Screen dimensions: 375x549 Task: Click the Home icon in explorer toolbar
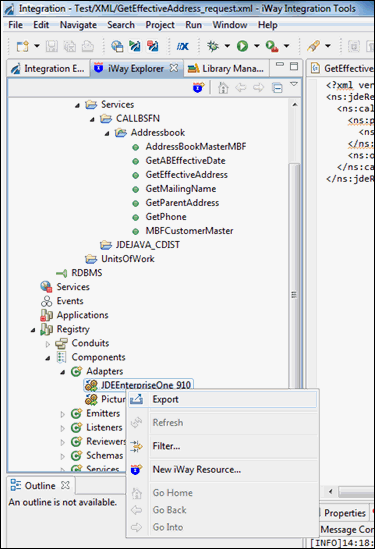point(223,88)
